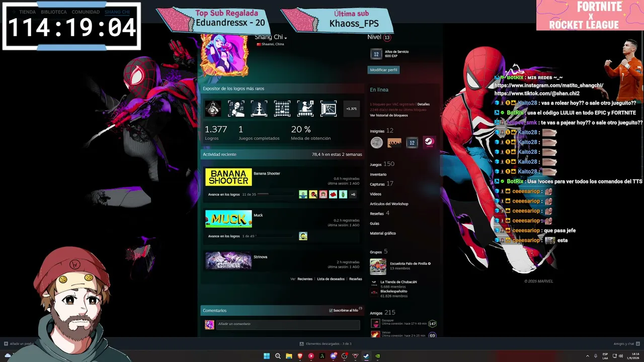
Task: Show the +6 more Banana Shooter achievements
Action: pos(353,194)
